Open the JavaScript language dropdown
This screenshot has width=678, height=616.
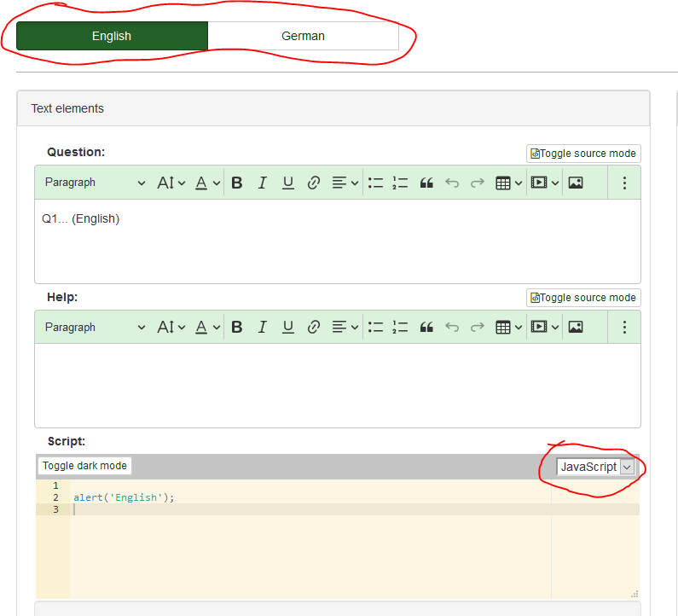pyautogui.click(x=595, y=467)
